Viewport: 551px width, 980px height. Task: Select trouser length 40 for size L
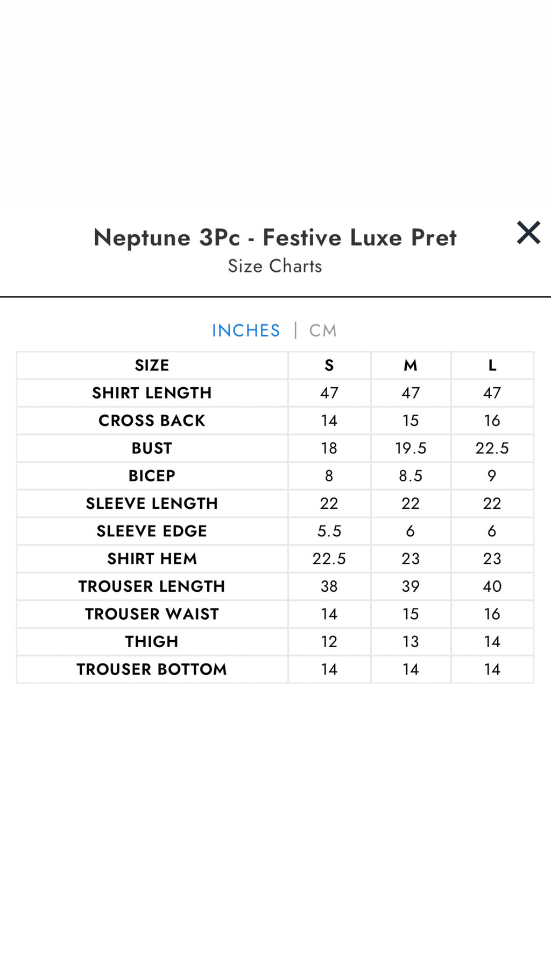491,586
